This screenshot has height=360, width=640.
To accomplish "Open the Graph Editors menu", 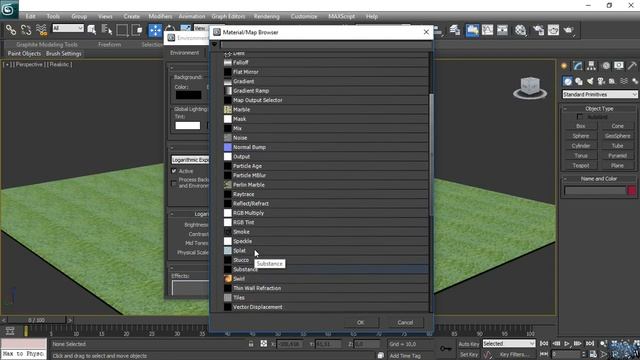I will 228,16.
